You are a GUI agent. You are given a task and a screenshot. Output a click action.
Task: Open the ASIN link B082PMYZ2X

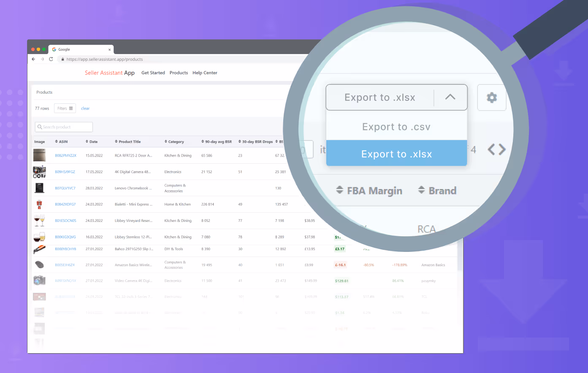pos(65,156)
